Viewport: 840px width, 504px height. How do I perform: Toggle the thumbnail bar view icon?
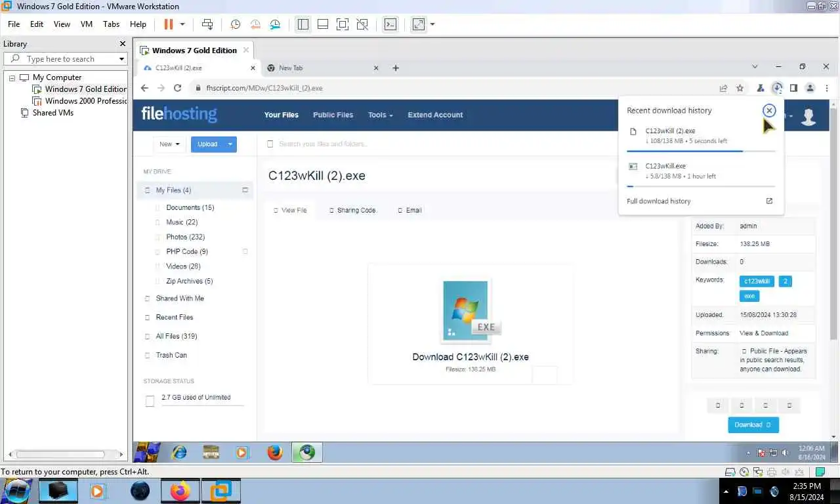tap(322, 24)
